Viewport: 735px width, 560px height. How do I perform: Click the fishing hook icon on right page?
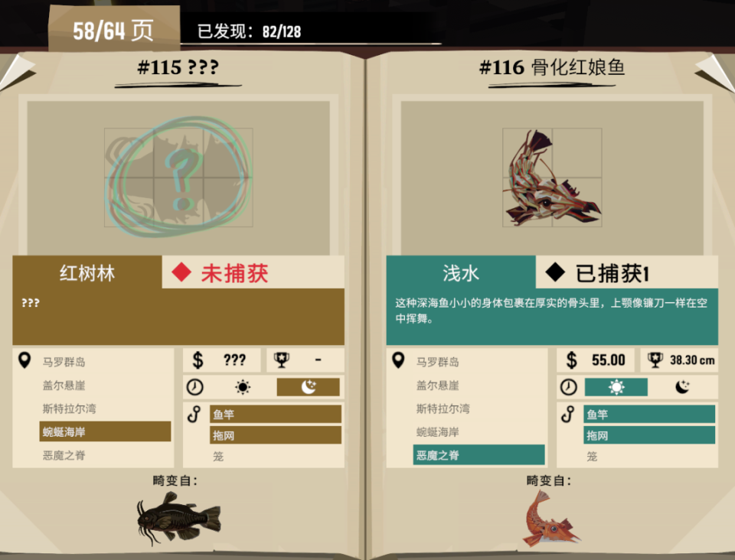tap(567, 415)
